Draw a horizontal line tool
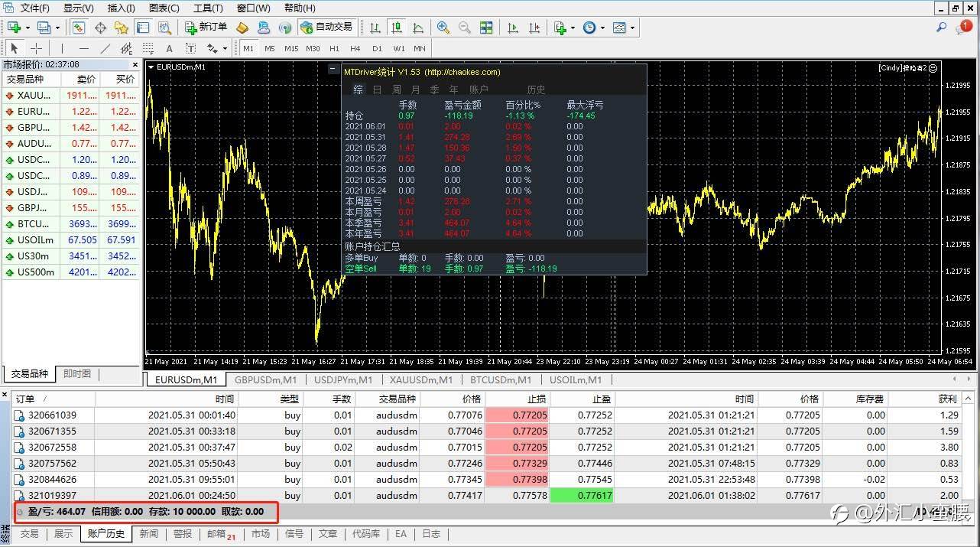The image size is (980, 547). [84, 48]
